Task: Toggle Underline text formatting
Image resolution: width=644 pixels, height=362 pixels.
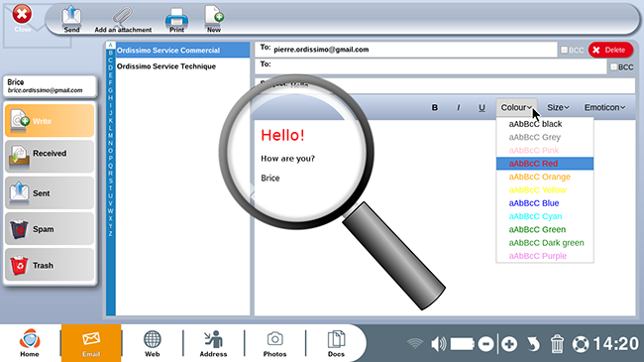Action: pyautogui.click(x=482, y=108)
